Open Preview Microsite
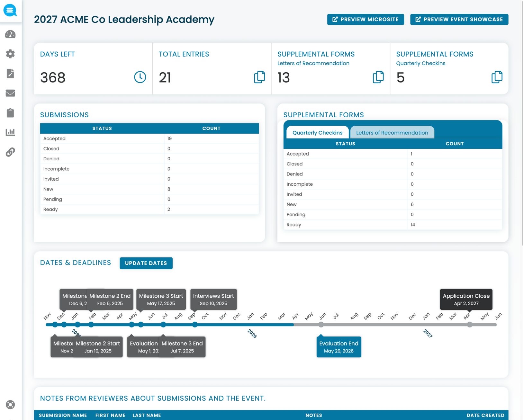Viewport: 523px width, 420px height. pyautogui.click(x=365, y=19)
